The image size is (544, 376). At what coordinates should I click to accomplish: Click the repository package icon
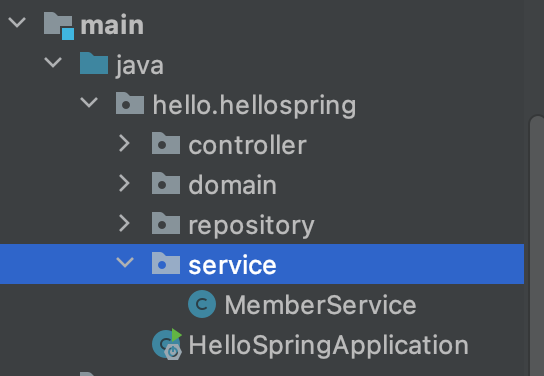pos(166,223)
